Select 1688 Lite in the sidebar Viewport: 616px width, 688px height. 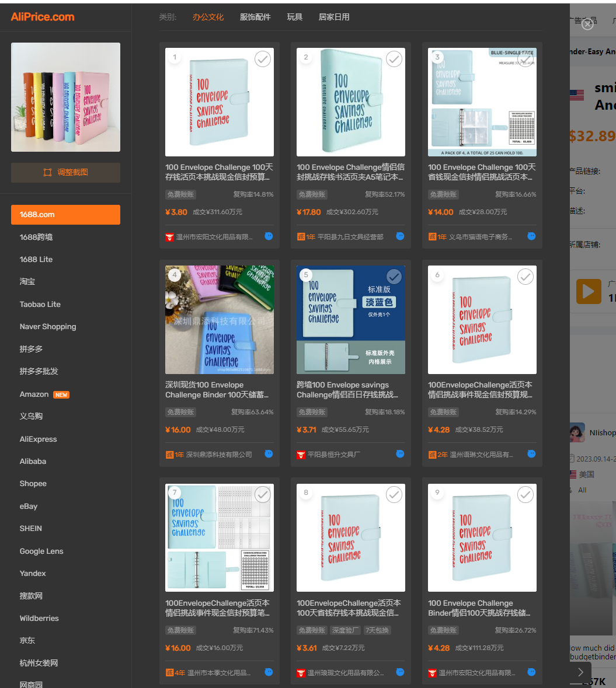coord(36,259)
